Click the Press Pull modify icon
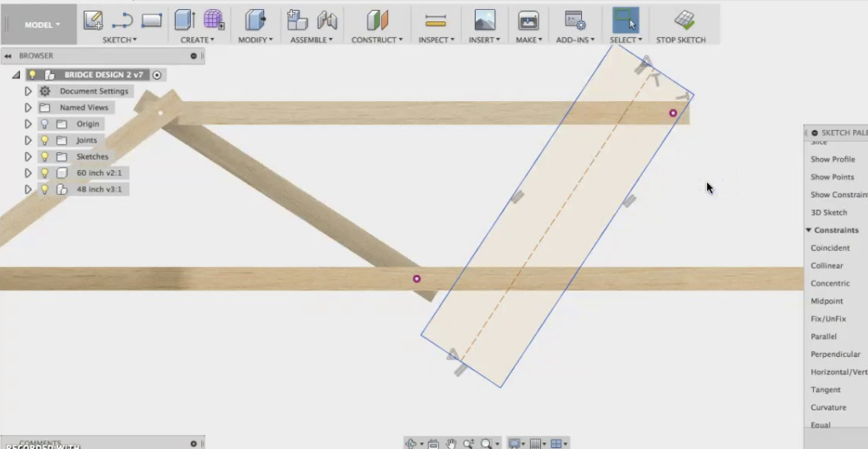 point(256,20)
